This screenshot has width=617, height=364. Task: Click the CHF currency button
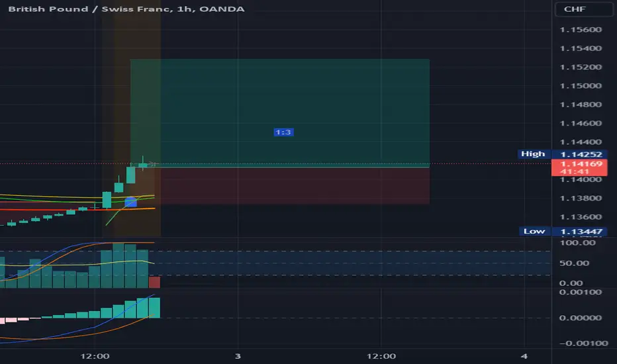pos(583,9)
